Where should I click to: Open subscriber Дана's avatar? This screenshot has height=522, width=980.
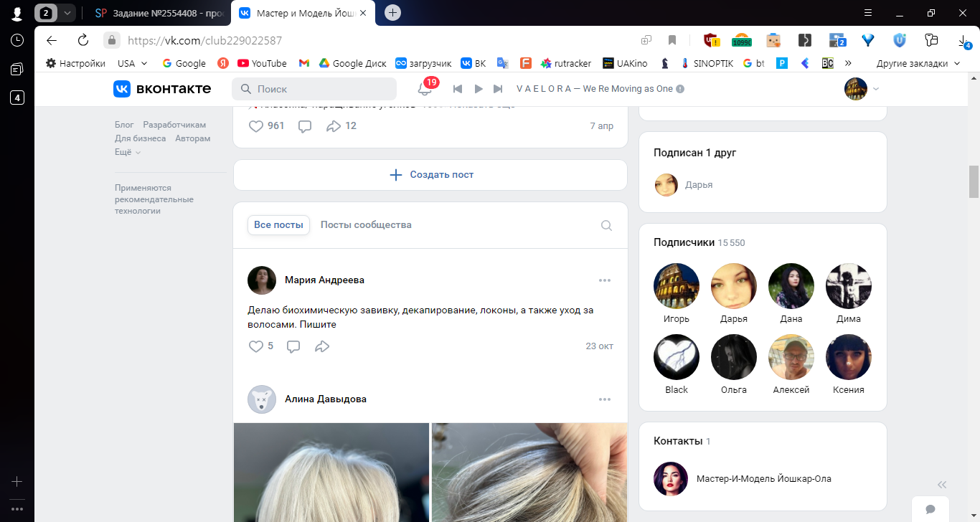point(791,286)
